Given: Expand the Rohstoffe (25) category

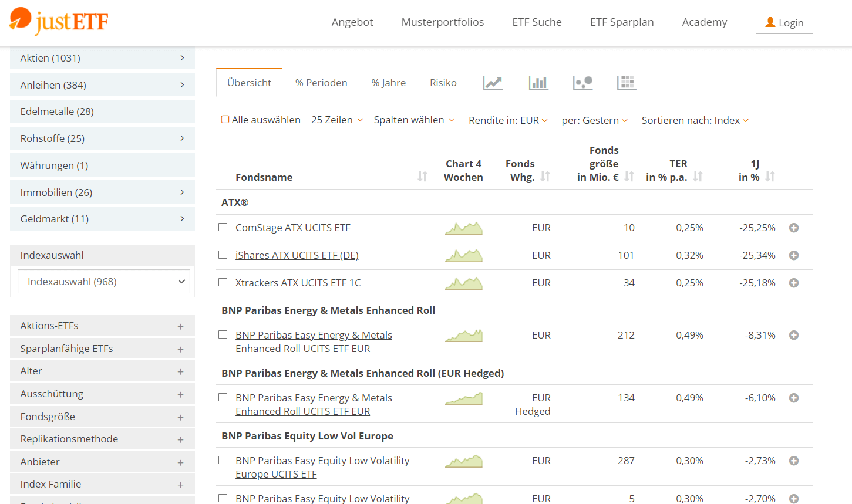Looking at the screenshot, I should [x=102, y=138].
